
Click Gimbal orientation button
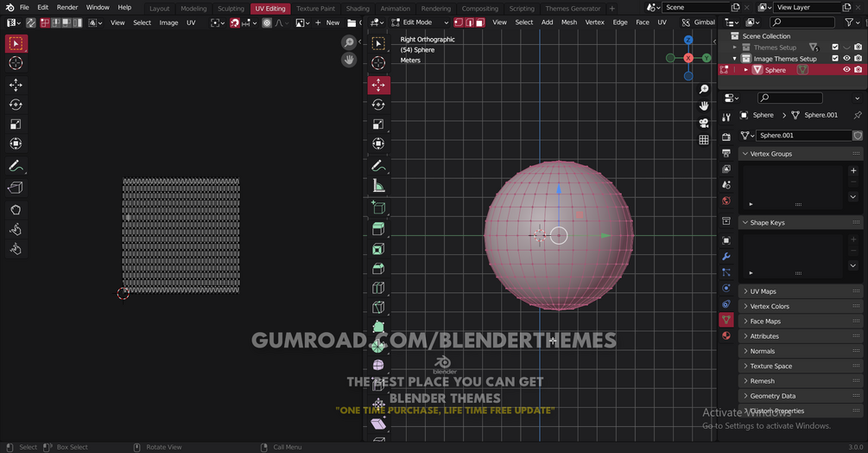click(x=699, y=22)
